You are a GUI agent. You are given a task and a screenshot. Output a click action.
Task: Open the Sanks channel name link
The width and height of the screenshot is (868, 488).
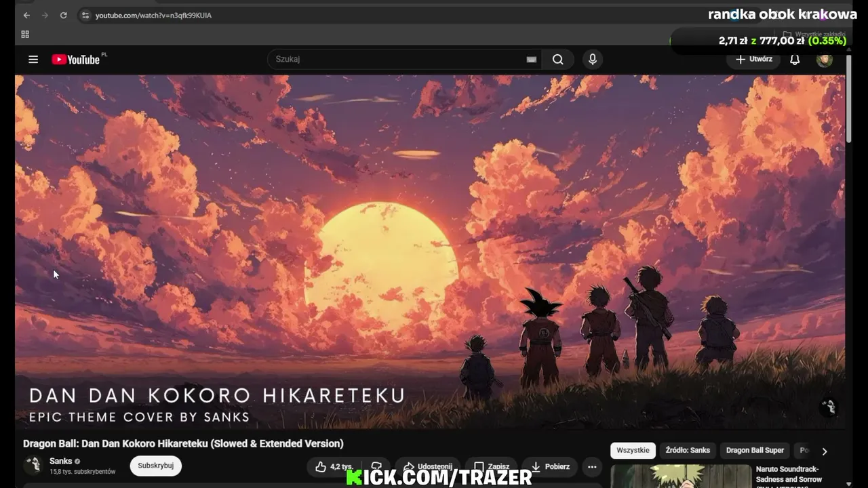tap(61, 461)
